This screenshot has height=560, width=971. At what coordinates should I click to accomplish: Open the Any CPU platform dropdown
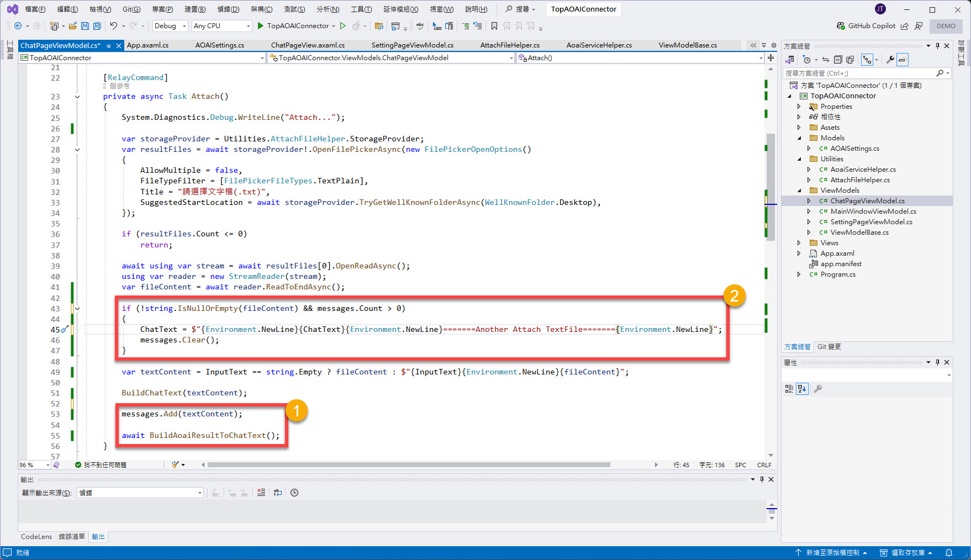point(222,26)
